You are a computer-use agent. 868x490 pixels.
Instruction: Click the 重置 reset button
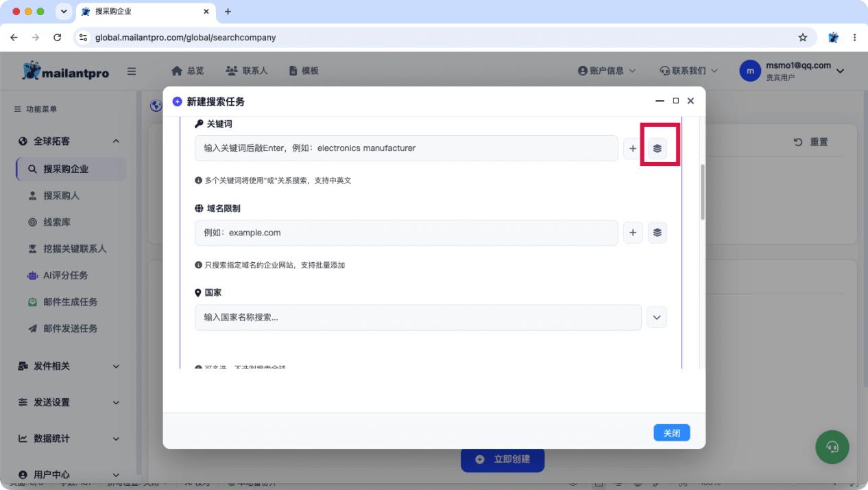[x=811, y=142]
